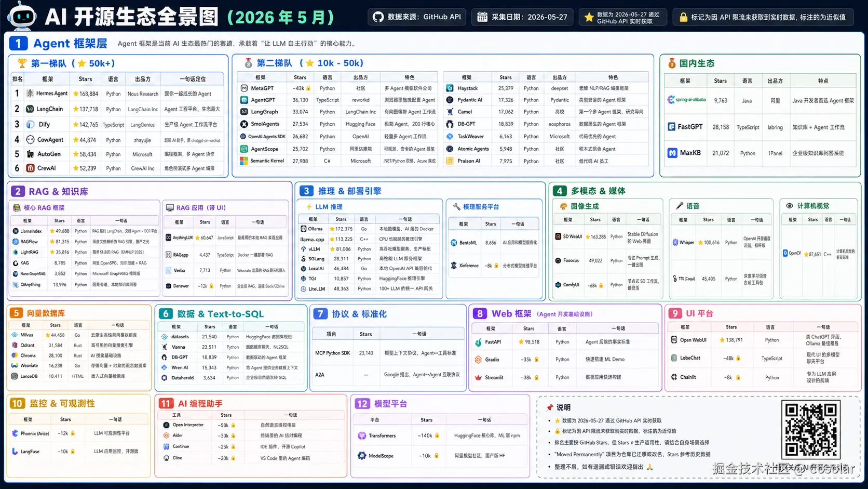Click the 推理 & 部署引擎 section heading
The height and width of the screenshot is (489, 868).
349,191
